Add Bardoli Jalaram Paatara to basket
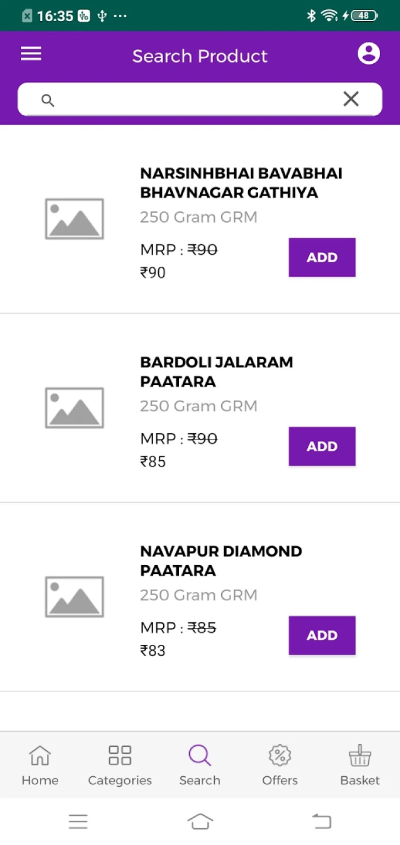This screenshot has width=400, height=845. (x=322, y=446)
